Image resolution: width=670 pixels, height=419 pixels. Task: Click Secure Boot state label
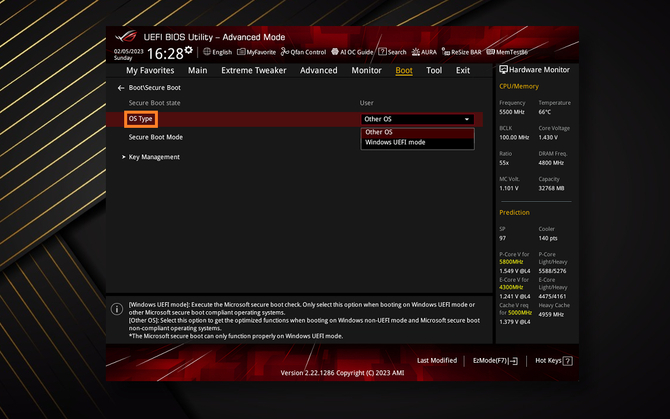tap(155, 103)
